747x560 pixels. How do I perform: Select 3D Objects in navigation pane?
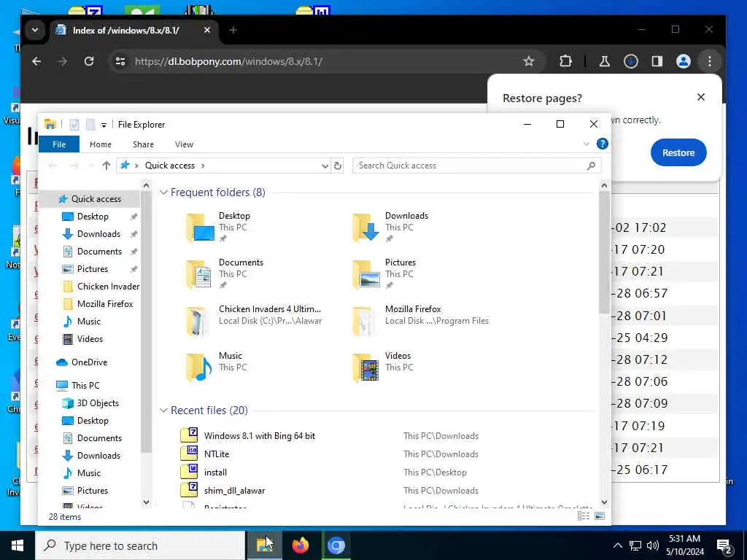pos(98,402)
